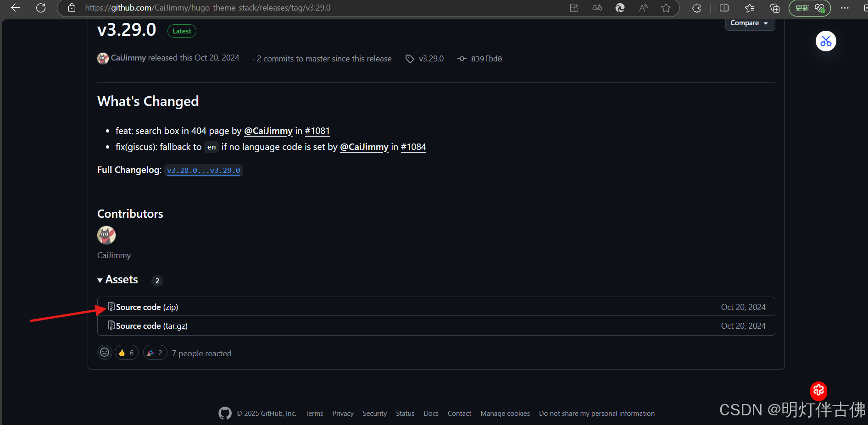Open the v3.28.0...v3.29.0 changelog comparison

point(203,170)
